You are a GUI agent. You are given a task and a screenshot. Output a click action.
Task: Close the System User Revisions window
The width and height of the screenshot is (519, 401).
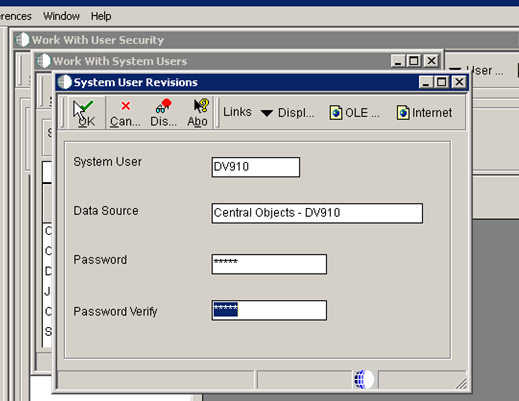click(x=459, y=82)
